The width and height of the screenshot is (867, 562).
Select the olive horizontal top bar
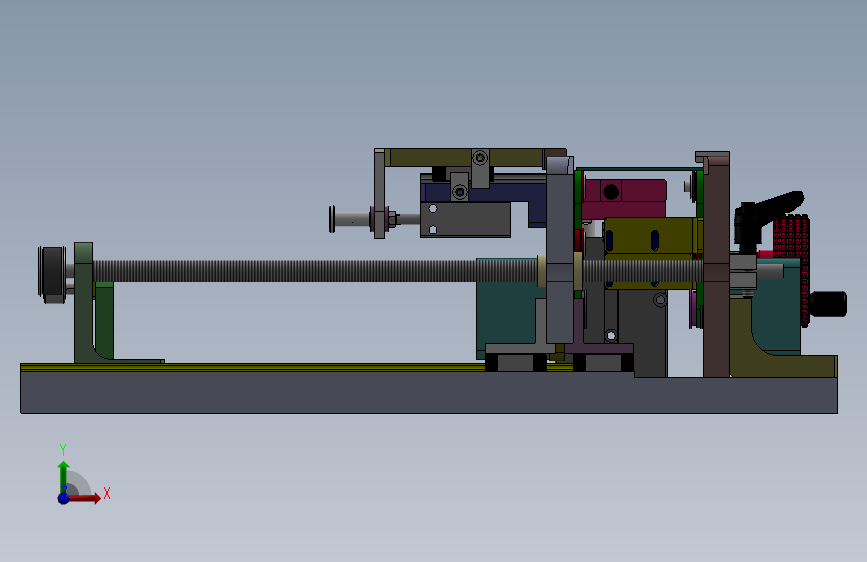tap(466, 157)
